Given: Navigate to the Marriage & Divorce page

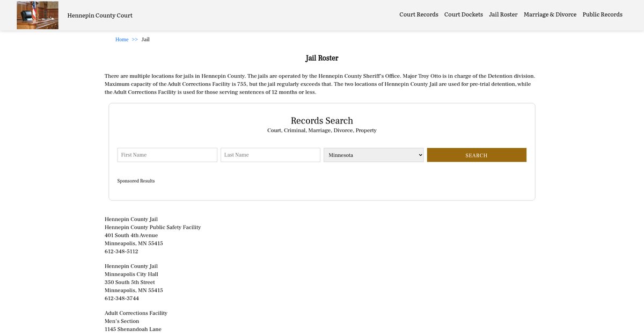Looking at the screenshot, I should pyautogui.click(x=550, y=15).
